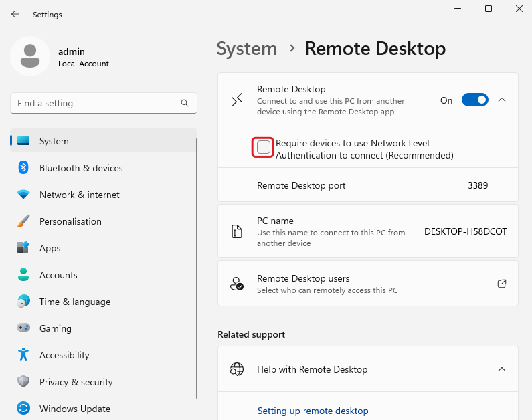
Task: Open Accessibility figure icon in sidebar
Action: coord(23,355)
